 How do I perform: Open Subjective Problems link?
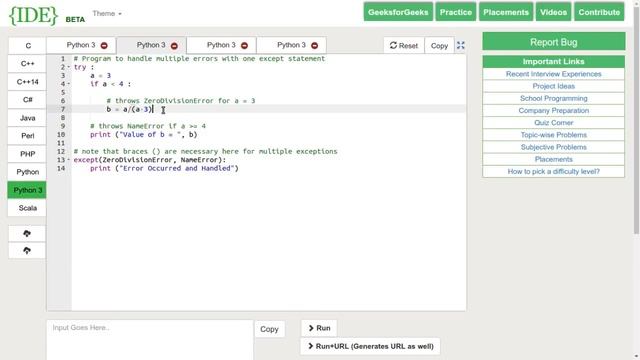coord(553,147)
